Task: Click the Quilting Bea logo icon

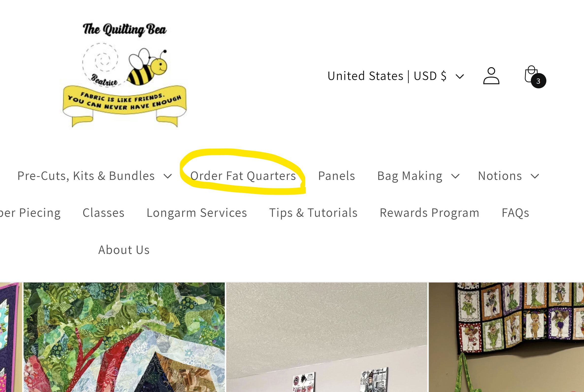Action: coord(124,75)
